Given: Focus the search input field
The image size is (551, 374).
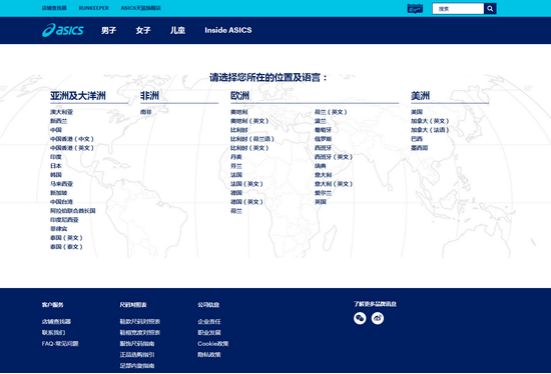Looking at the screenshot, I should 458,8.
